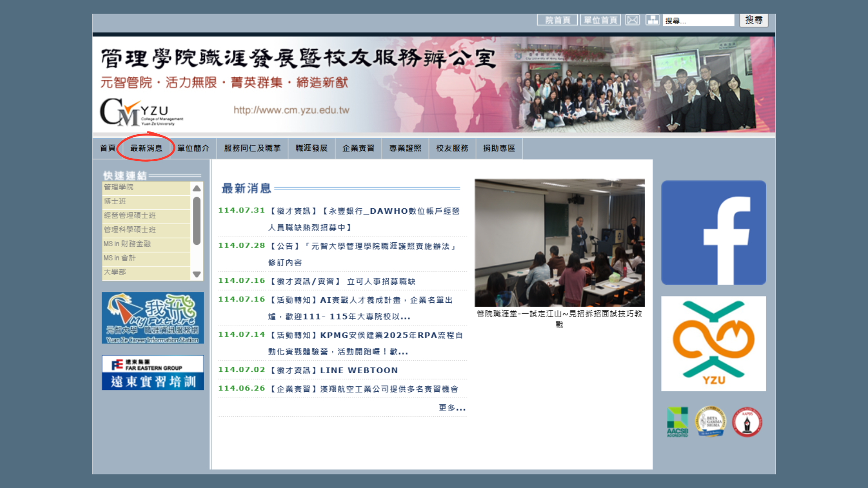Open the AACSB Accredited badge
The image size is (868, 488).
(677, 422)
